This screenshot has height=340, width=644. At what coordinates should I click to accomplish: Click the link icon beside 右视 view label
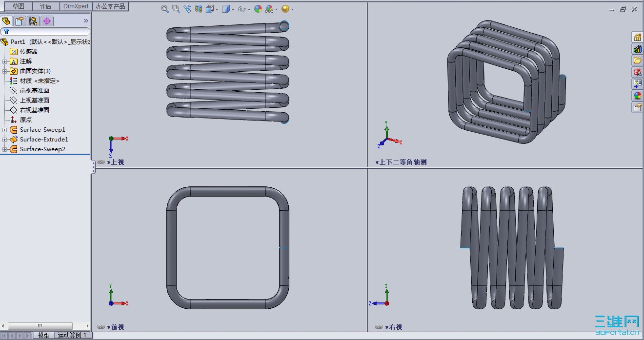379,327
